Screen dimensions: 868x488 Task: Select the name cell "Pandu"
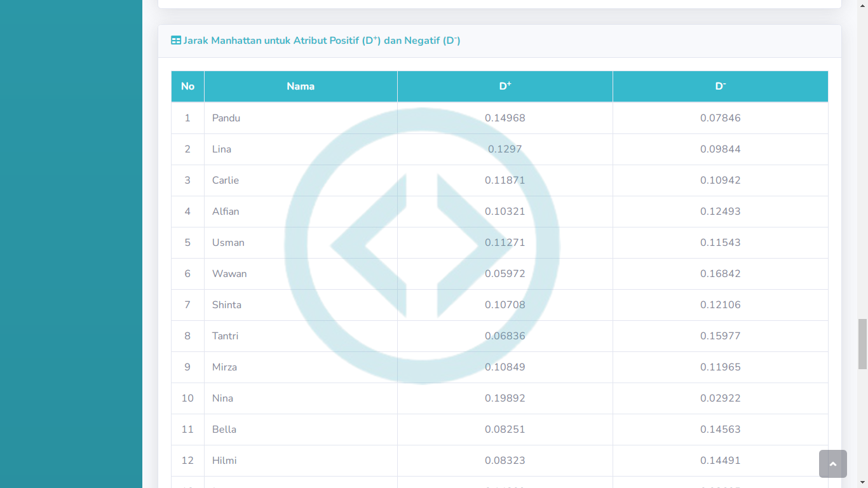pyautogui.click(x=226, y=118)
